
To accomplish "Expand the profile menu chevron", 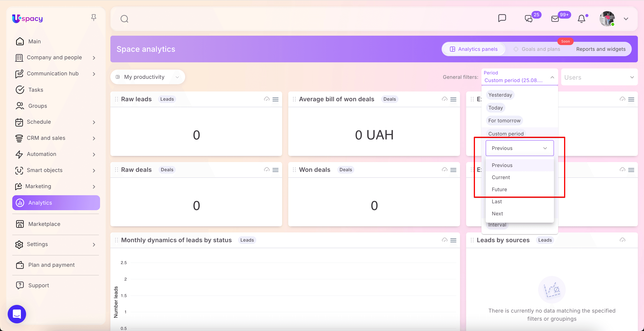I will pos(626,19).
